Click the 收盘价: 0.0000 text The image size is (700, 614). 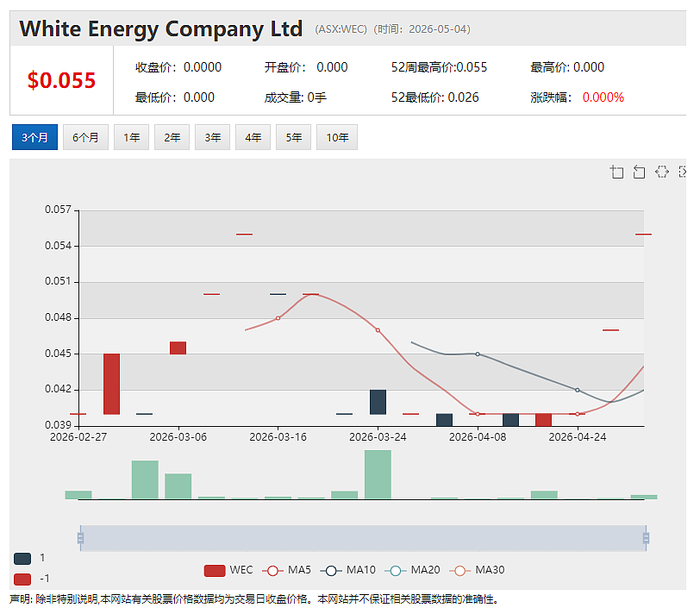(x=178, y=67)
